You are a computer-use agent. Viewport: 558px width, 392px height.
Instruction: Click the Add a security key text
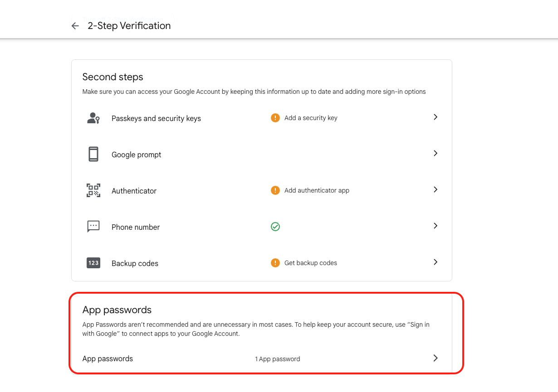click(311, 118)
